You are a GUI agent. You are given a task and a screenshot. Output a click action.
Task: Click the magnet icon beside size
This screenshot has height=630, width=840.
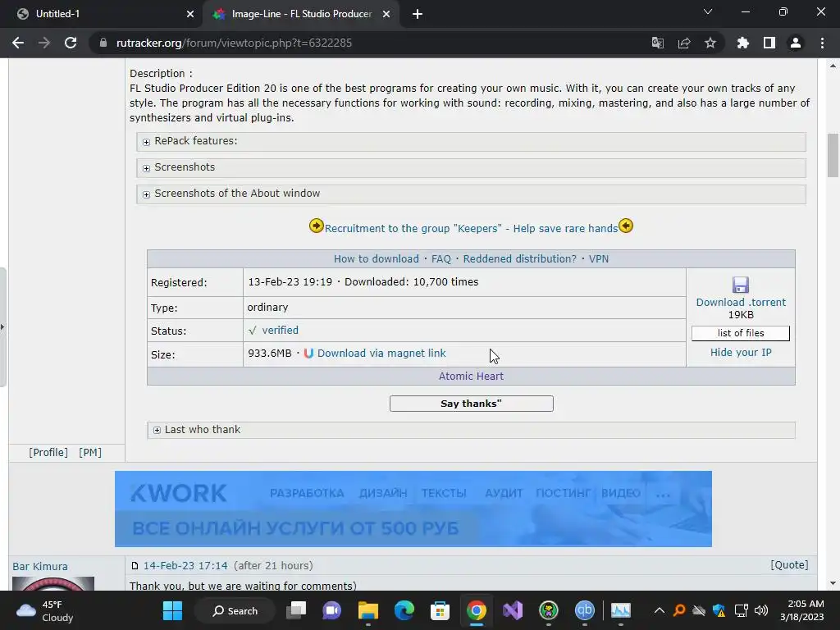pyautogui.click(x=308, y=354)
